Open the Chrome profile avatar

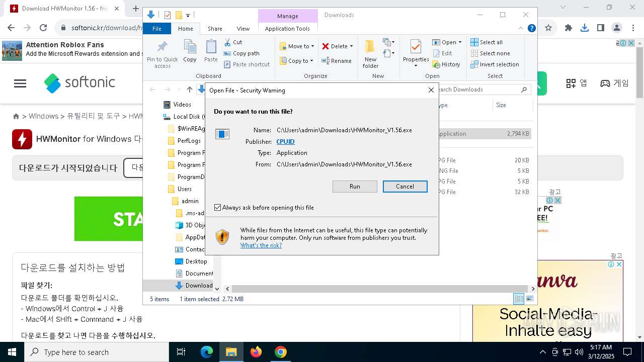coord(617,28)
